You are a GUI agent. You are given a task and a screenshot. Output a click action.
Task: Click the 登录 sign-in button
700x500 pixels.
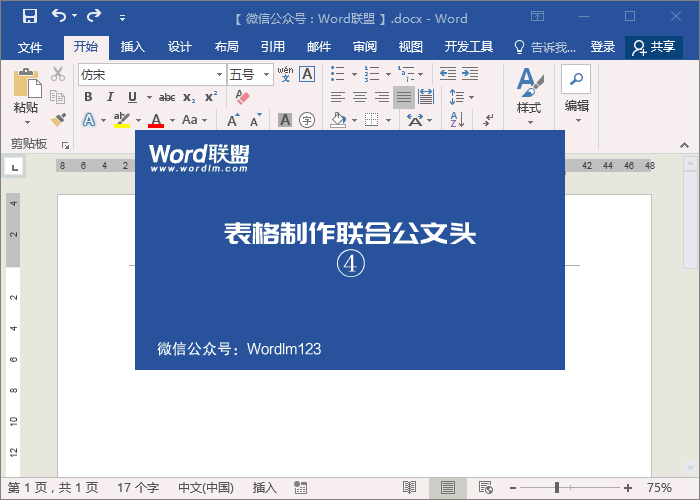pyautogui.click(x=603, y=46)
